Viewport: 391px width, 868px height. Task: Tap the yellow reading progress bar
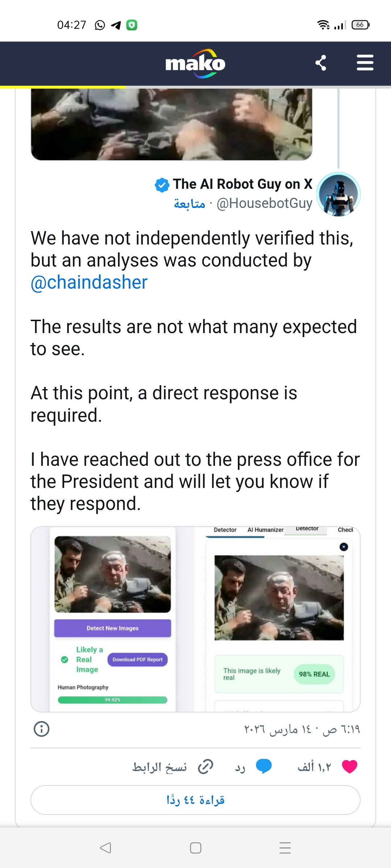[x=63, y=87]
